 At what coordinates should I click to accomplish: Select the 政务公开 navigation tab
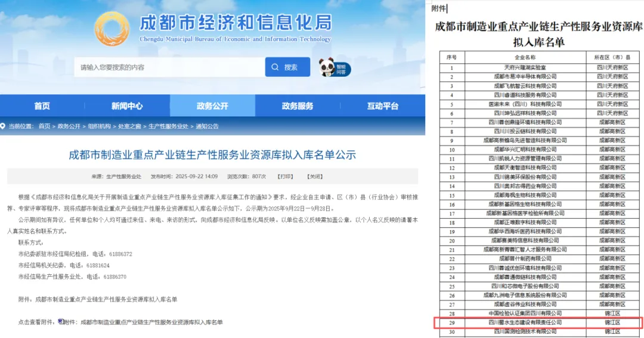212,106
